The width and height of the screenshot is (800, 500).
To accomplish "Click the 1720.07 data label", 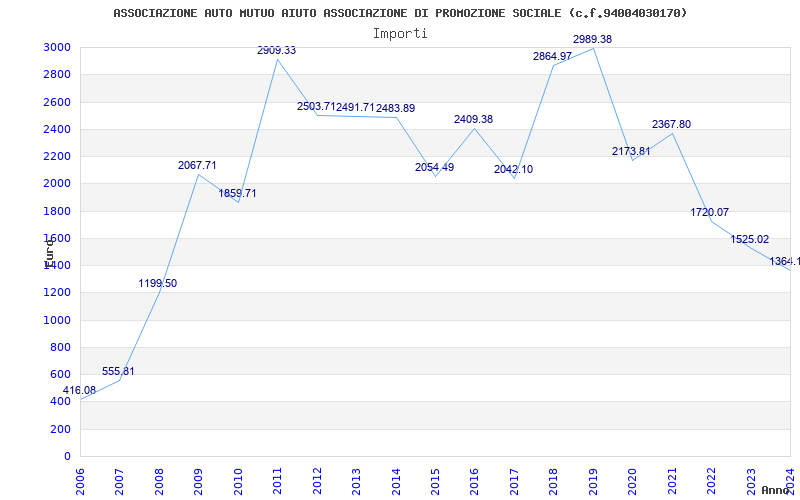I will (x=710, y=212).
